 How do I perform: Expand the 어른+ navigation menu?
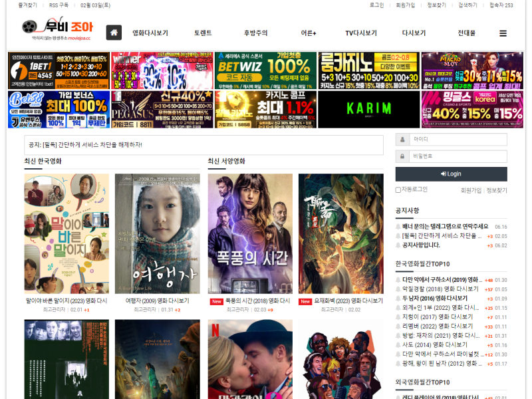(309, 33)
